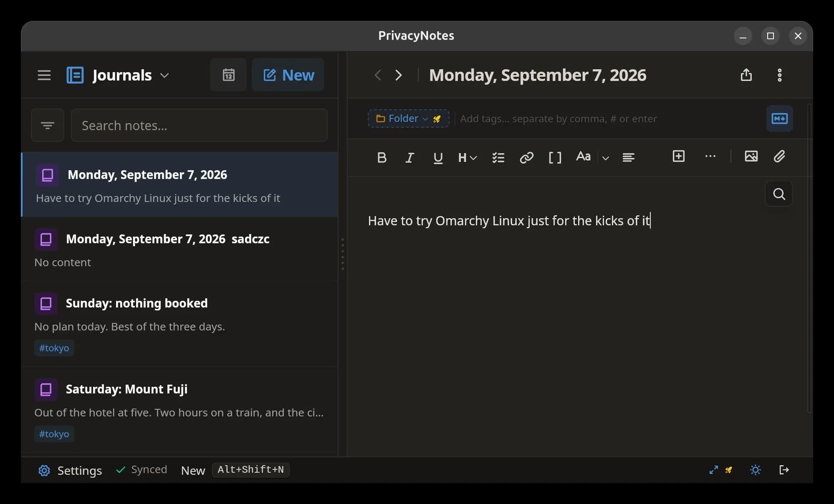Click in the note body text
This screenshot has height=504, width=834.
point(509,221)
